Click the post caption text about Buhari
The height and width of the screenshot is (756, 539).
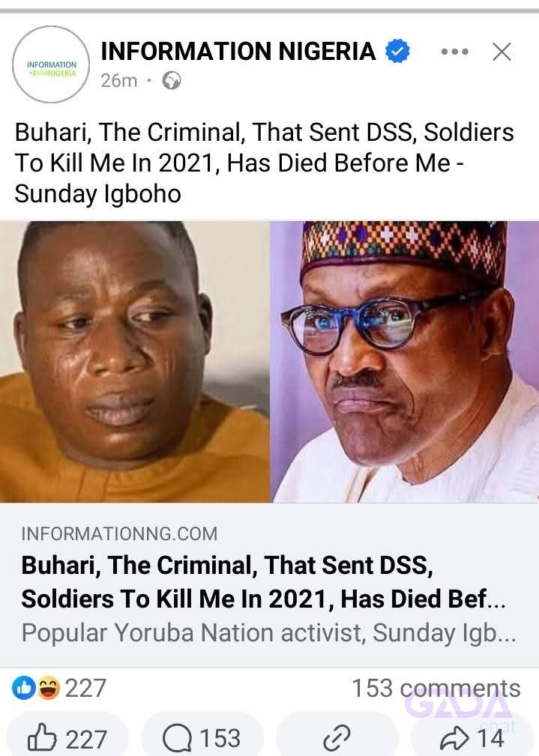point(264,163)
